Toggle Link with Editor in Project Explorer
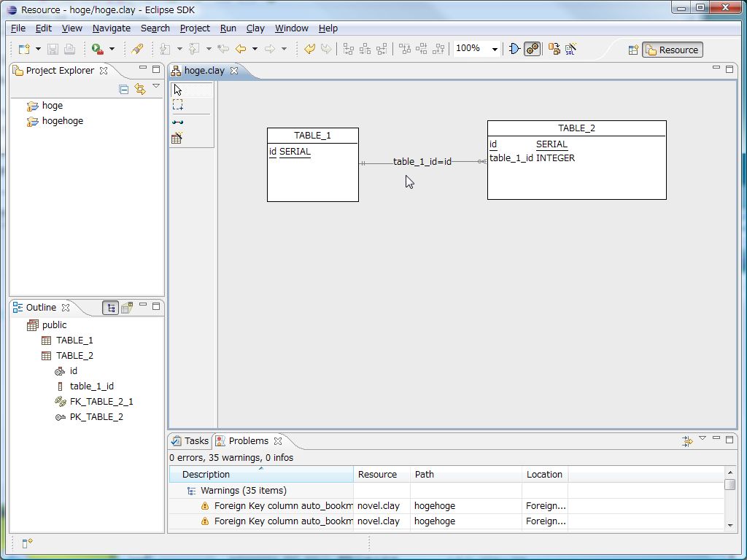The width and height of the screenshot is (747, 560). point(139,89)
